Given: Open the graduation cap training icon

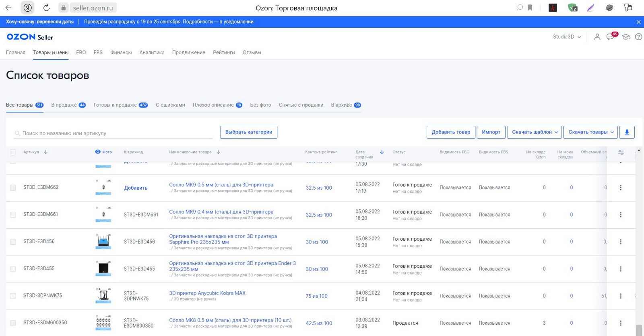Looking at the screenshot, I should [x=625, y=37].
